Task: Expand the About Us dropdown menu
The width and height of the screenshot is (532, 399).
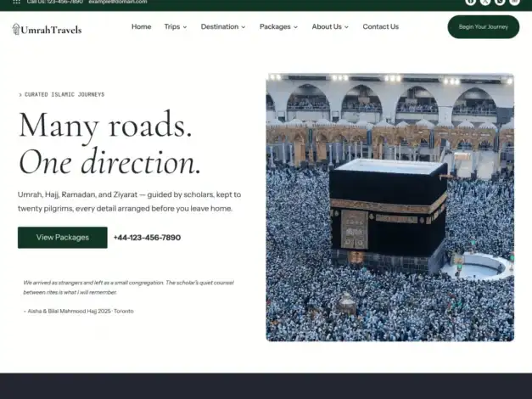Action: point(330,26)
